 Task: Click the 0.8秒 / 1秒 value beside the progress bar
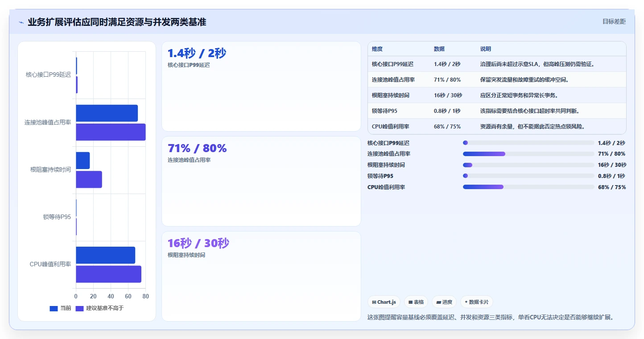coord(611,176)
